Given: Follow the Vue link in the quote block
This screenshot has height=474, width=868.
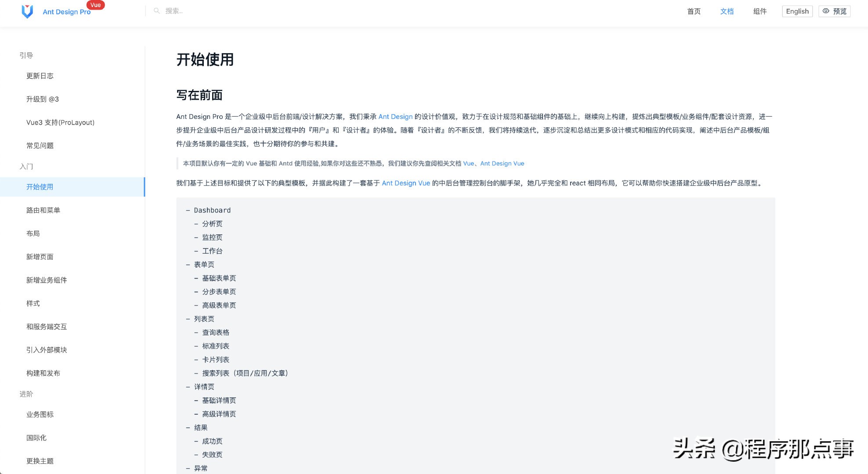Looking at the screenshot, I should (x=468, y=163).
